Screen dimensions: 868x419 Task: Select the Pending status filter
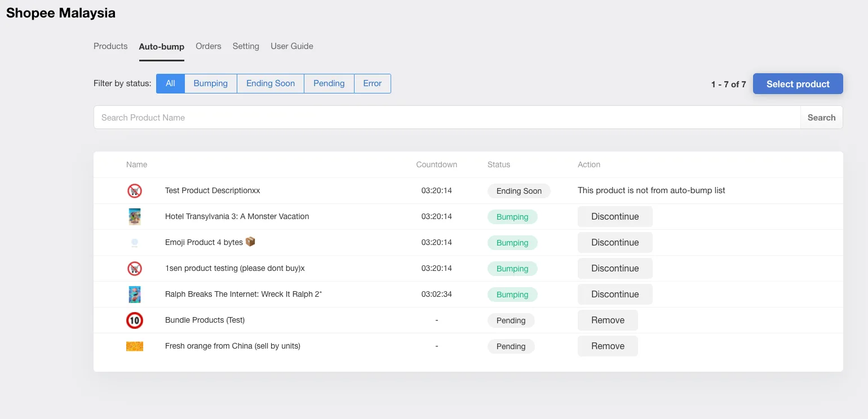click(329, 83)
